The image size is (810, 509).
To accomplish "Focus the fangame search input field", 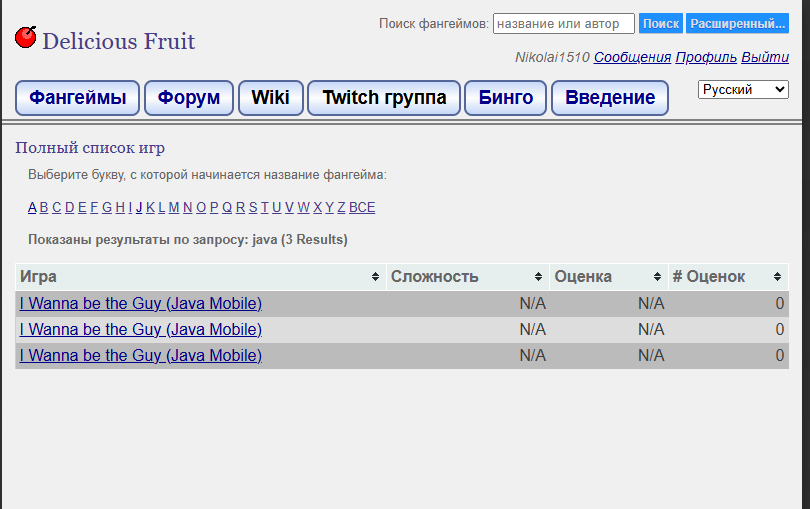I will pyautogui.click(x=564, y=24).
